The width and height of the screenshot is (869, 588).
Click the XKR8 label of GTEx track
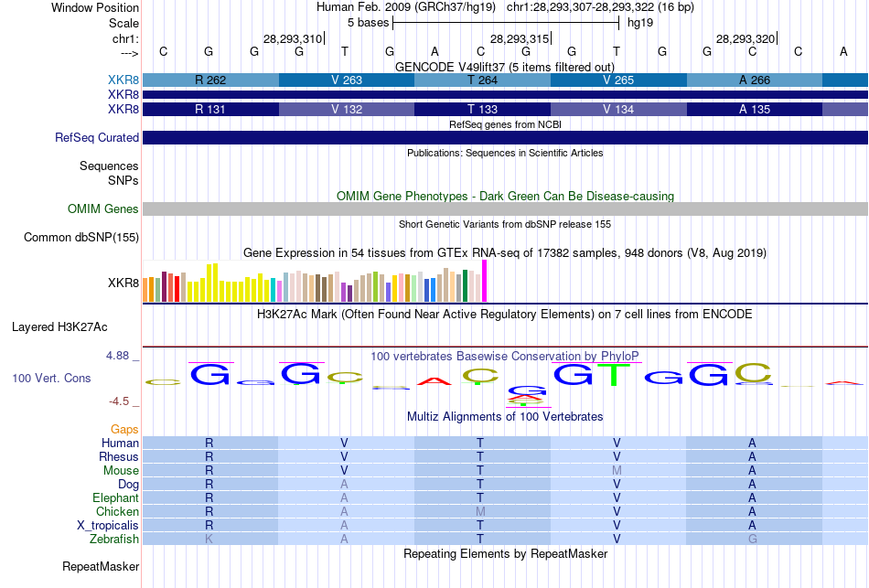tap(123, 283)
